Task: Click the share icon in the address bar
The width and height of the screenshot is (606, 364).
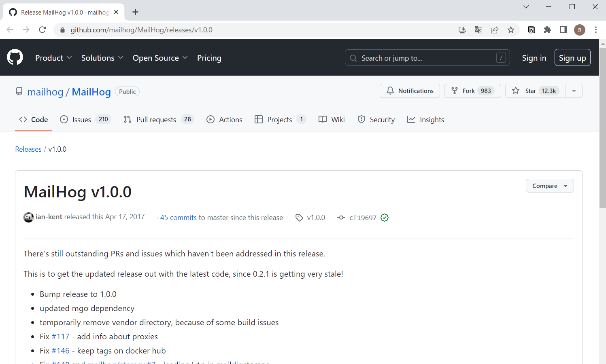Action: point(495,30)
